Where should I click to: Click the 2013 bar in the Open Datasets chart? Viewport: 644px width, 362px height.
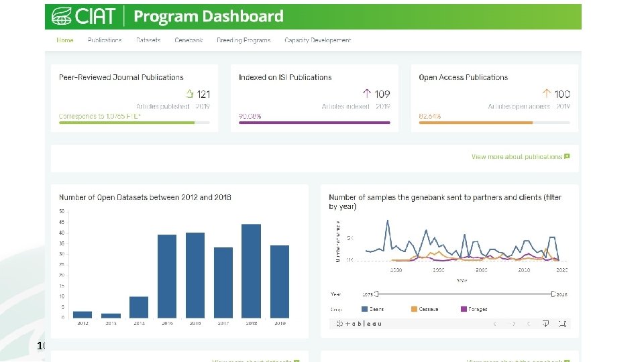111,316
